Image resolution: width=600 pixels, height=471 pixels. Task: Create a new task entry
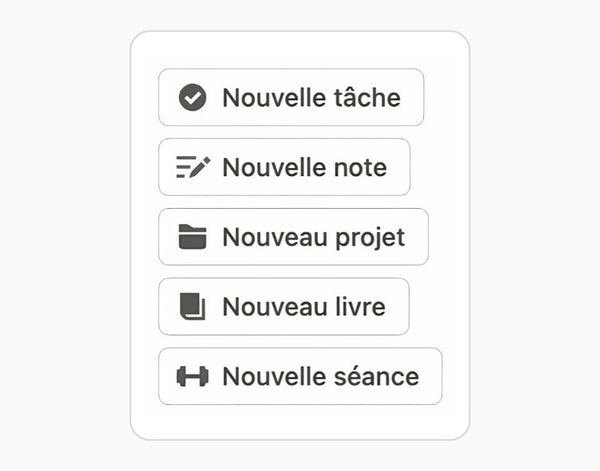point(291,98)
